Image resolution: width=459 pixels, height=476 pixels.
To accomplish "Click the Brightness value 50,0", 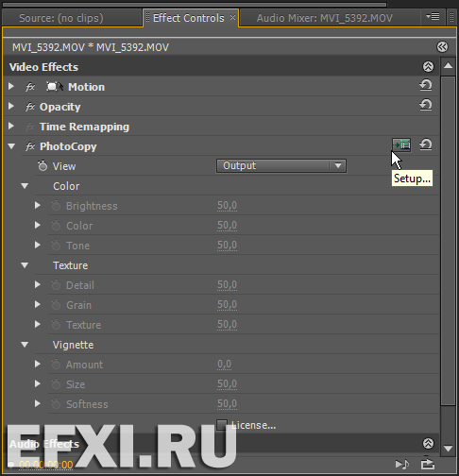I will click(x=227, y=206).
